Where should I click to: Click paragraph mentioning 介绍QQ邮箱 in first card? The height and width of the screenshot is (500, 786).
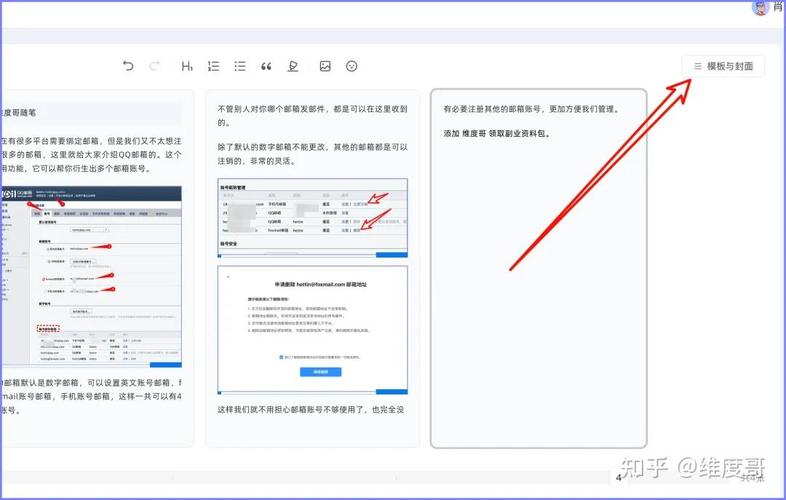click(x=91, y=155)
